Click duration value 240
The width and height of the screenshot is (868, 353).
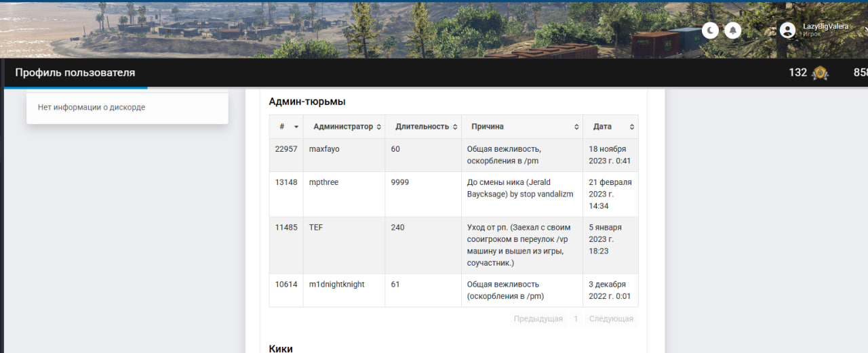(397, 228)
